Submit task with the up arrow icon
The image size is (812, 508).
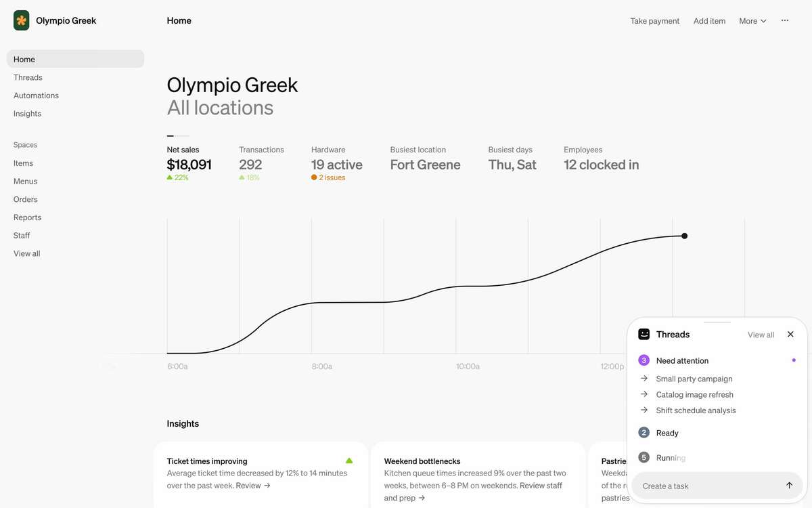click(789, 486)
